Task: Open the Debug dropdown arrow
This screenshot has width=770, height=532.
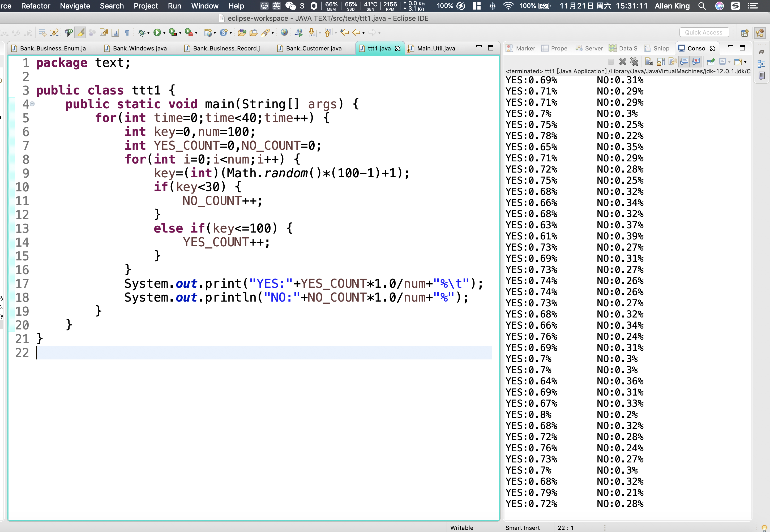Action: 148,33
